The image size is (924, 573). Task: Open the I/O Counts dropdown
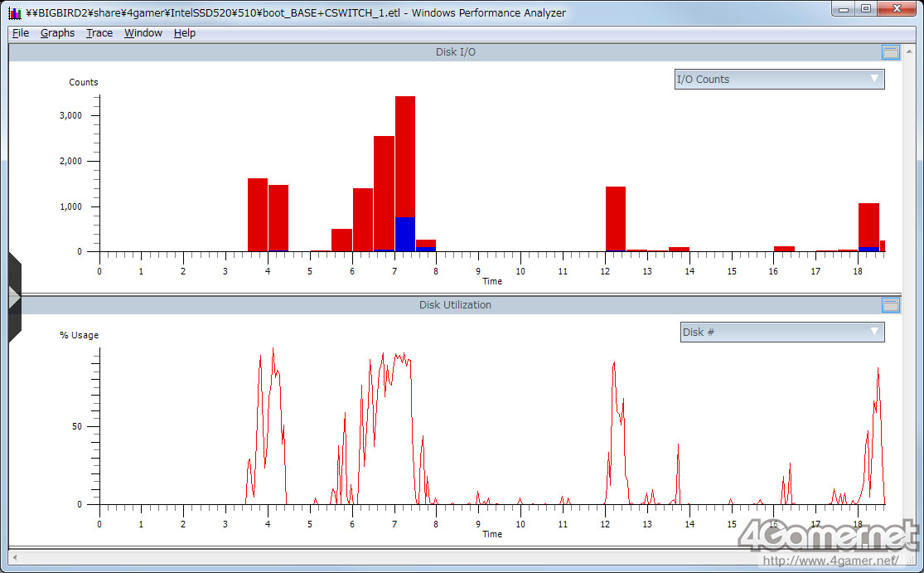(779, 80)
